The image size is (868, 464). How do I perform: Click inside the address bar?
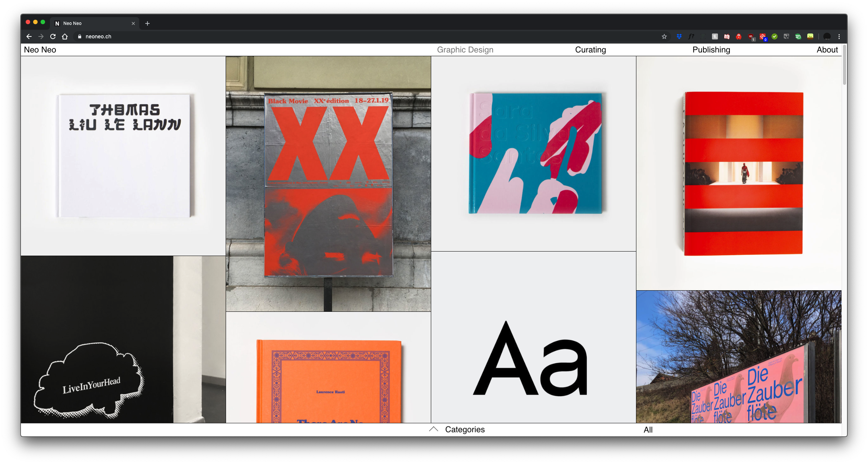98,36
